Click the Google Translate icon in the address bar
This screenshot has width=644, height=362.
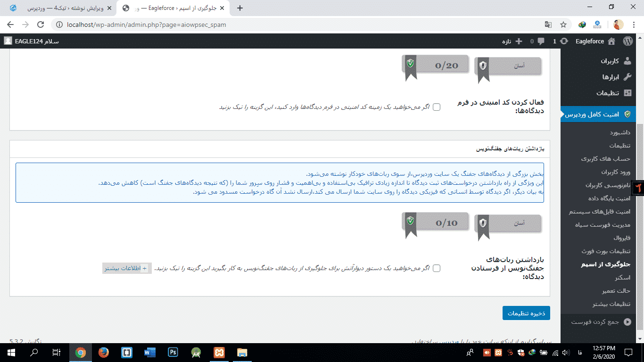(548, 25)
